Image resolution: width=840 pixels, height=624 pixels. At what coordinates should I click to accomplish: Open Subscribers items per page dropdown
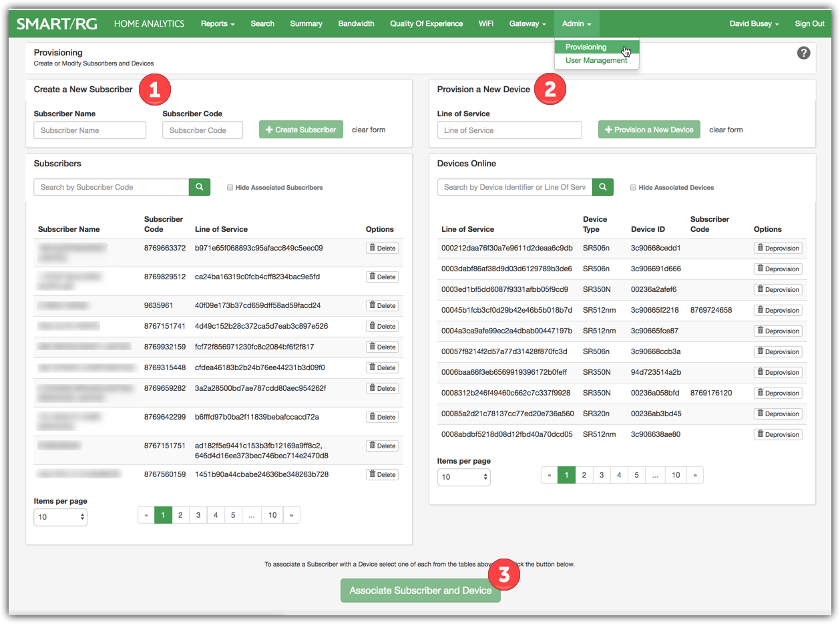(60, 517)
